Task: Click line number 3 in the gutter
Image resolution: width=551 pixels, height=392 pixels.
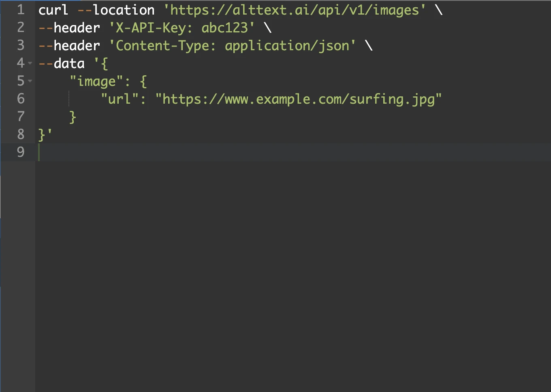Action: point(21,45)
